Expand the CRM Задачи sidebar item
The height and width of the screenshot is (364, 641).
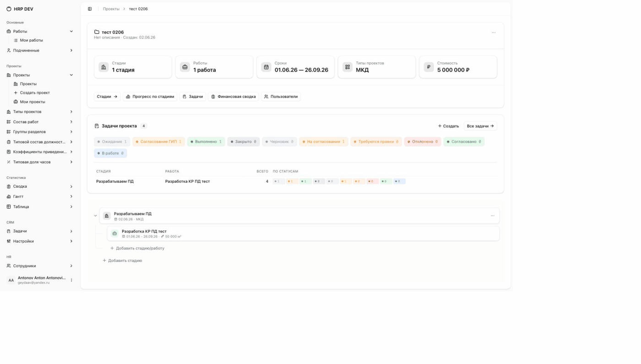[x=71, y=231]
